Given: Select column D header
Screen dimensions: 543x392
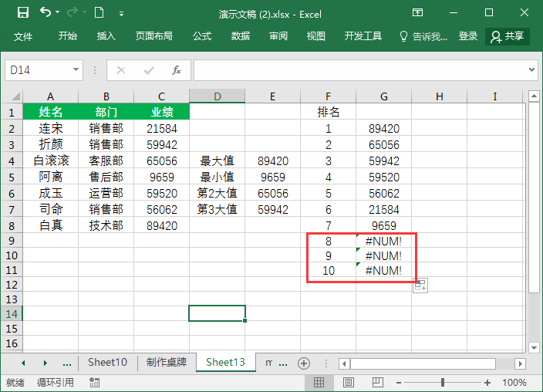Looking at the screenshot, I should 218,96.
